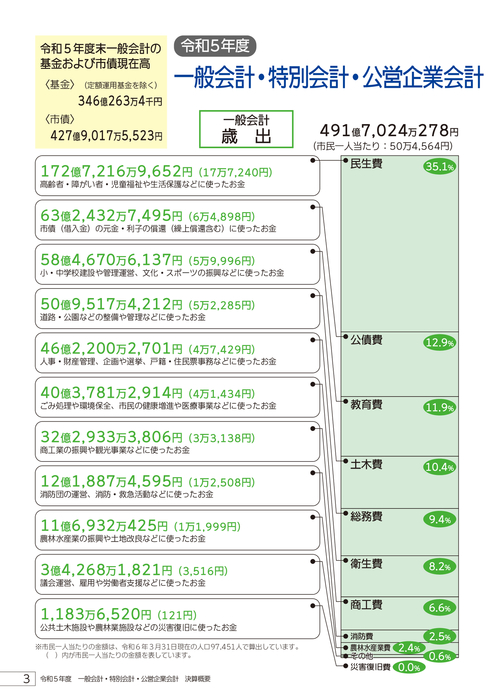The height and width of the screenshot is (700, 494).
Task: Click the 35.1% badge beside 民生費
Action: click(440, 167)
